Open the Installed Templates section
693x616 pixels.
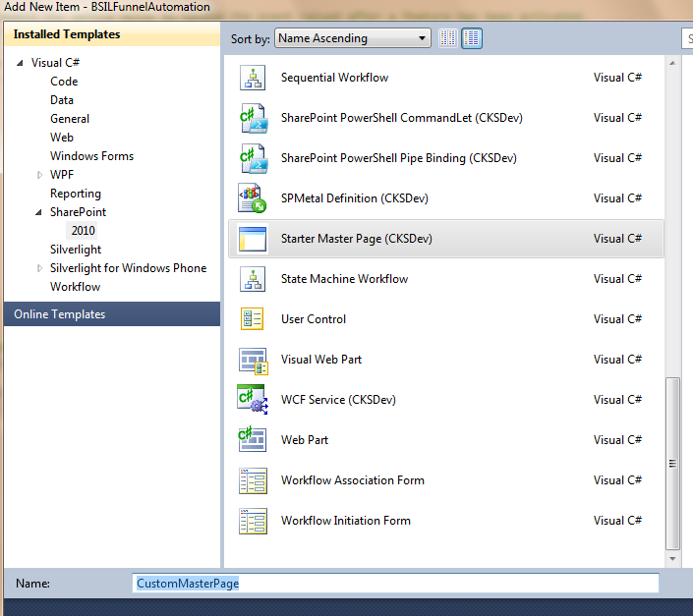[x=112, y=34]
